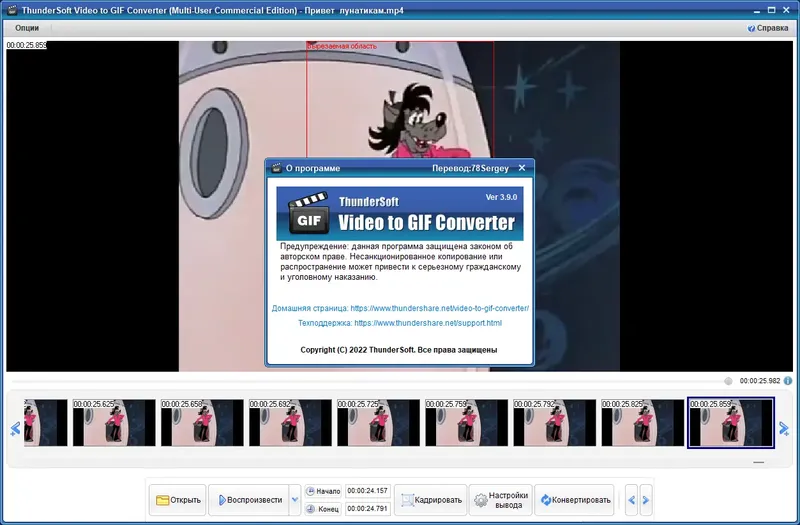Maximize the main application window

click(x=771, y=10)
